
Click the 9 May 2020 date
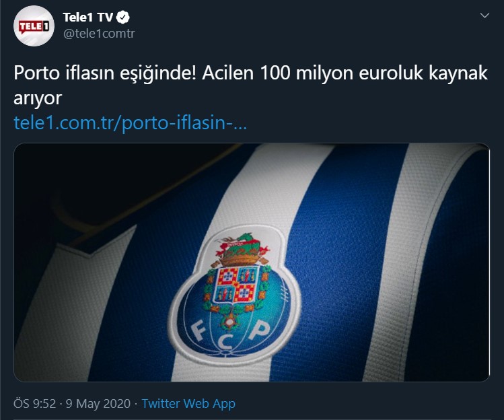click(x=98, y=404)
